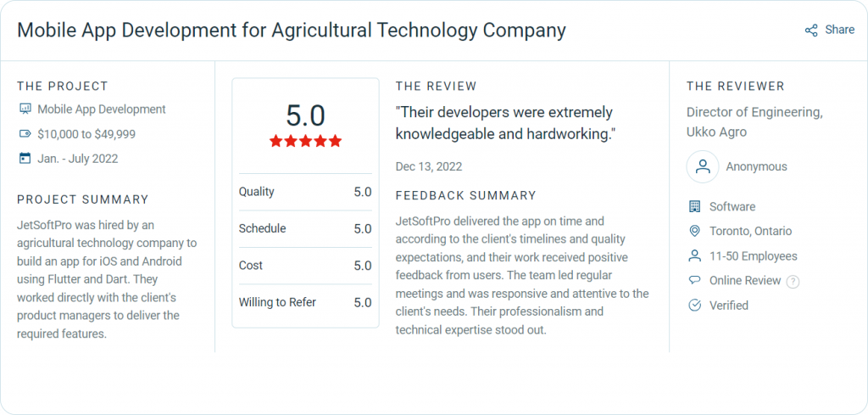Screen dimensions: 868x415
Task: Click the review quote text
Action: [x=505, y=123]
